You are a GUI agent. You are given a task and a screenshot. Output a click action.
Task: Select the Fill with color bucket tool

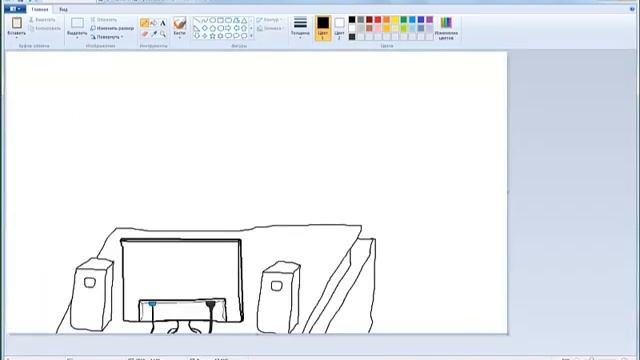point(153,23)
